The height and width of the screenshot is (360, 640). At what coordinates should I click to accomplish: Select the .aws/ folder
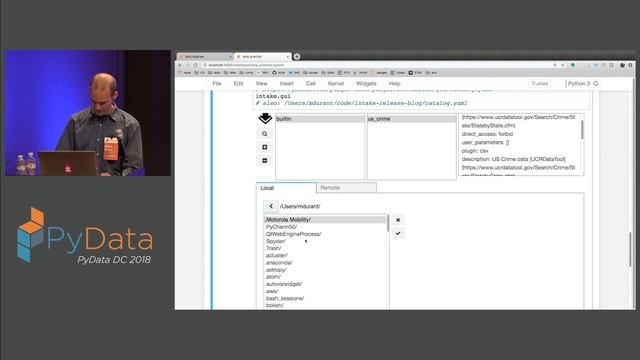(325, 291)
